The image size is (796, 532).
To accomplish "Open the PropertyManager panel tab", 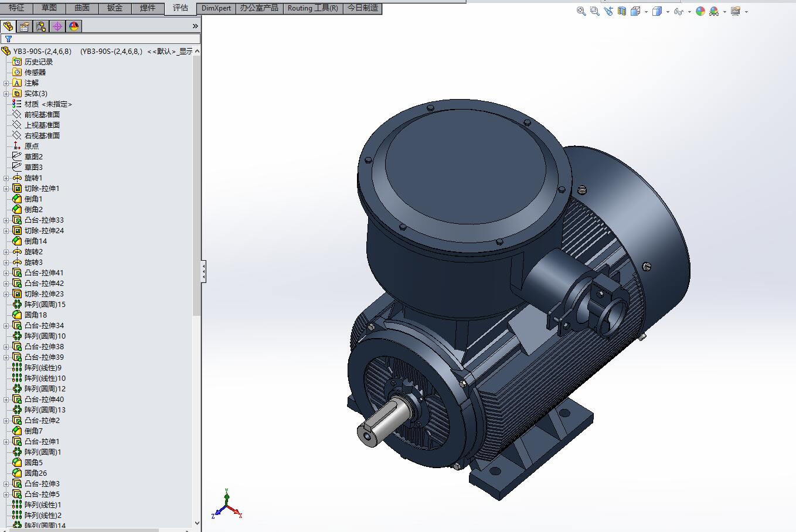I will pyautogui.click(x=25, y=26).
